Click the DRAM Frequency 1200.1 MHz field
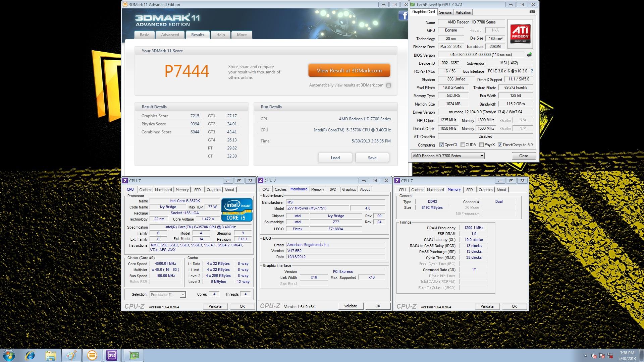This screenshot has width=644, height=362. (474, 228)
